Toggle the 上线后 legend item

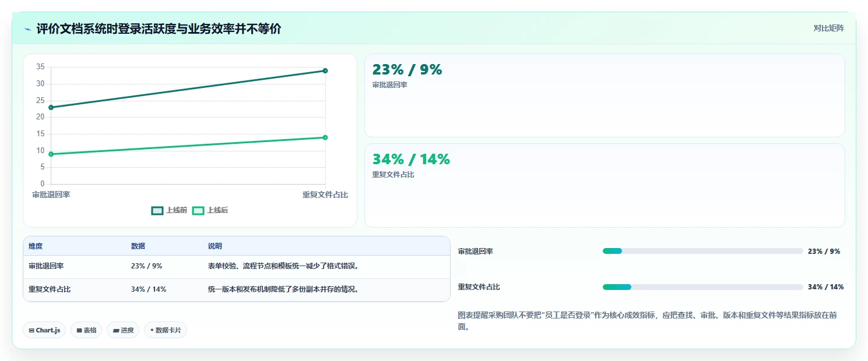pyautogui.click(x=210, y=210)
